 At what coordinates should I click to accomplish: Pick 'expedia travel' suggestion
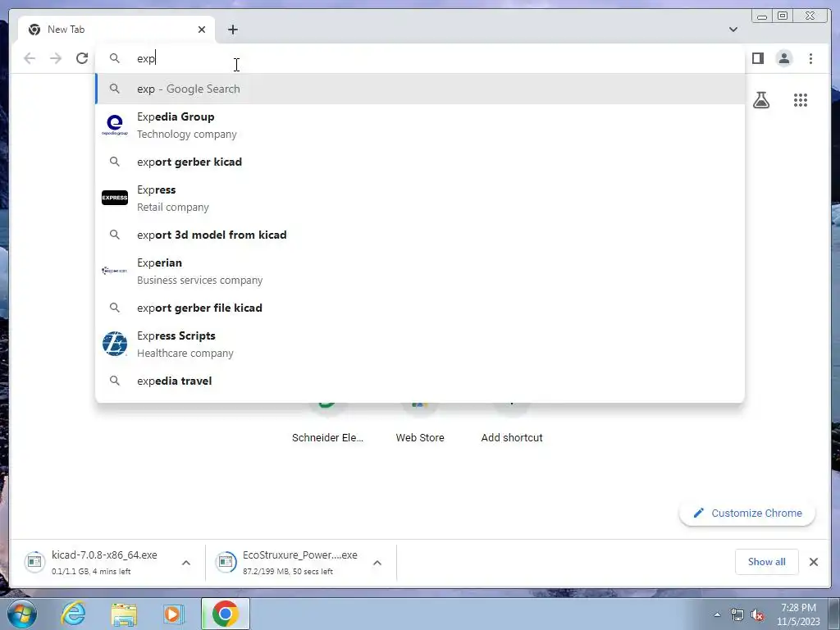click(420, 381)
